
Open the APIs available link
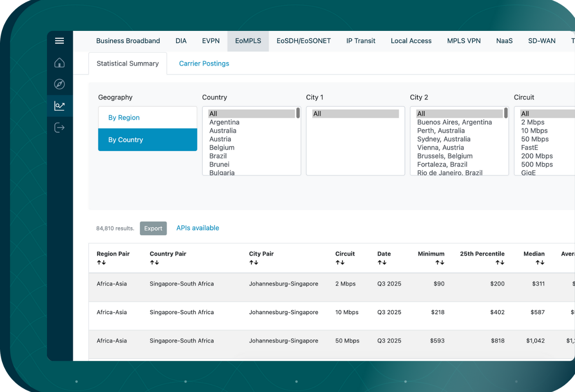[x=198, y=228]
